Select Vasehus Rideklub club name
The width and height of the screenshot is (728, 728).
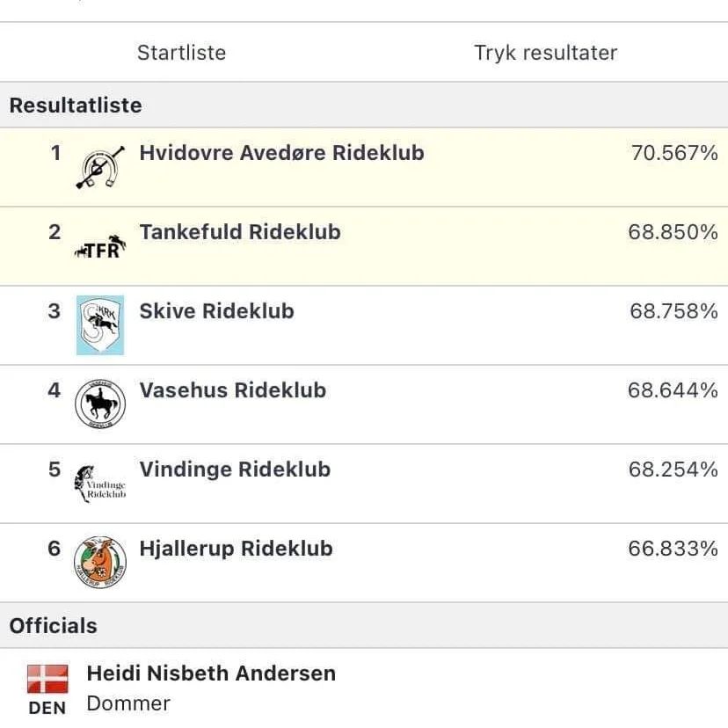pyautogui.click(x=233, y=390)
